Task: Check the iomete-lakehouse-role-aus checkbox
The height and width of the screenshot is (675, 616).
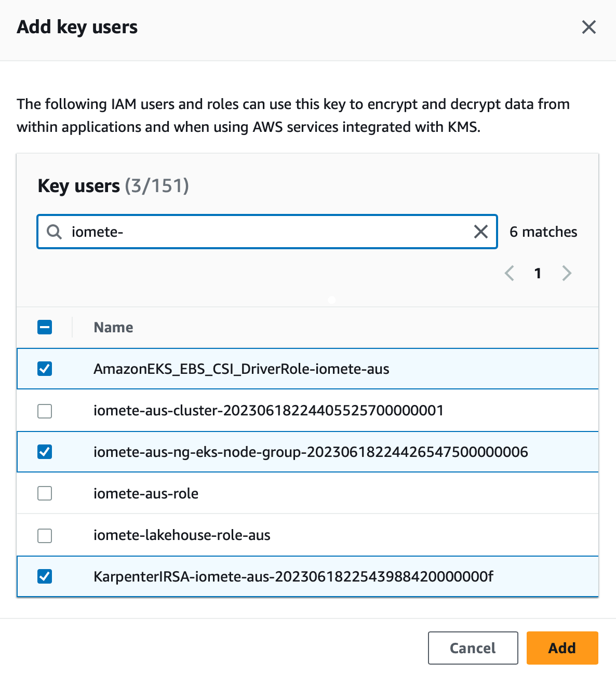Action: (45, 535)
